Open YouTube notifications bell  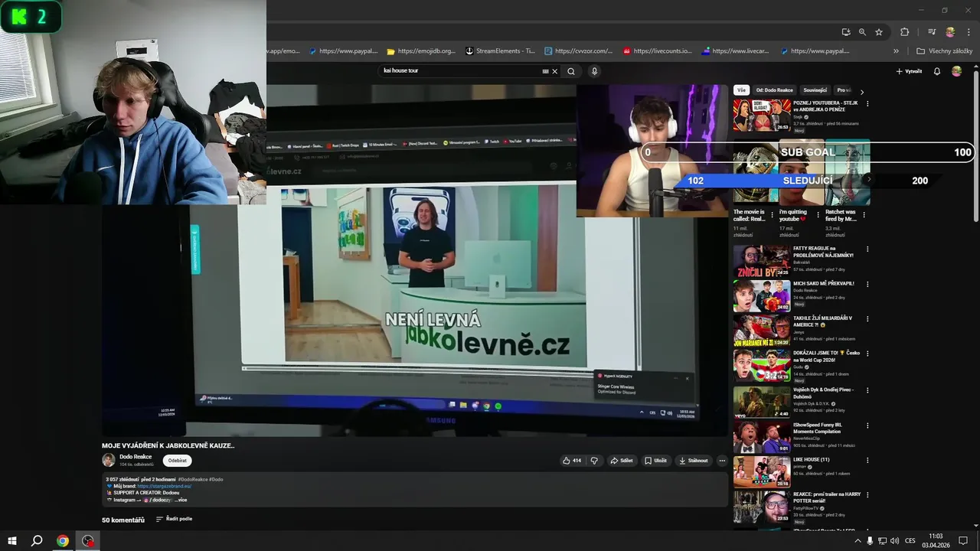[x=936, y=71]
